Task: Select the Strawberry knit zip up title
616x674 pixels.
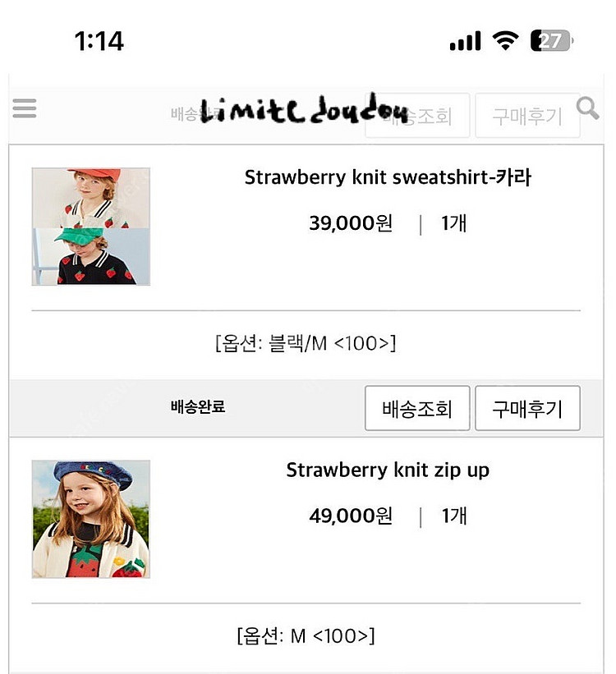Action: point(388,470)
